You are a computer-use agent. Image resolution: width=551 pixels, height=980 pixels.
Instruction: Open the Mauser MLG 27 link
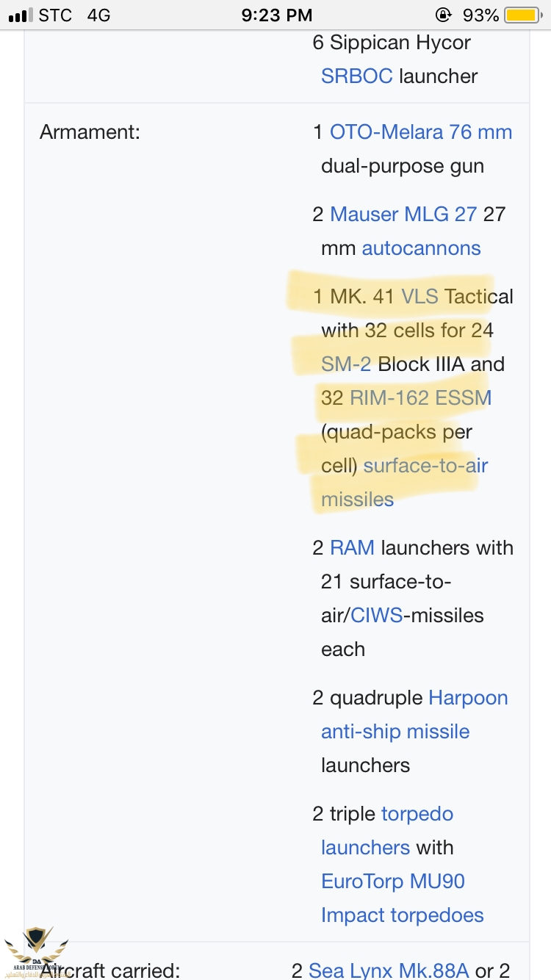(x=403, y=215)
